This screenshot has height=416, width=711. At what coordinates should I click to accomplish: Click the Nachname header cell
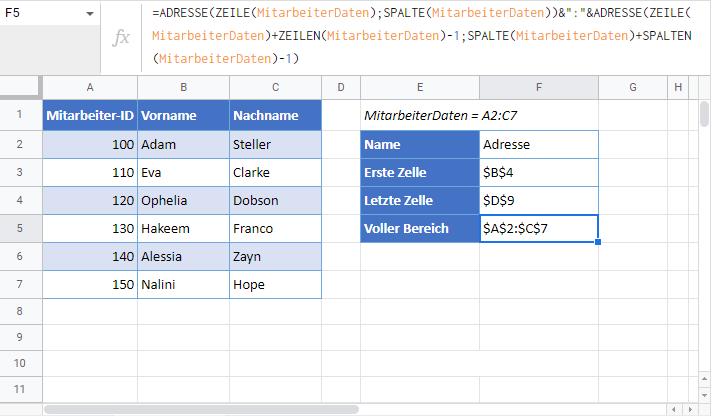(275, 115)
